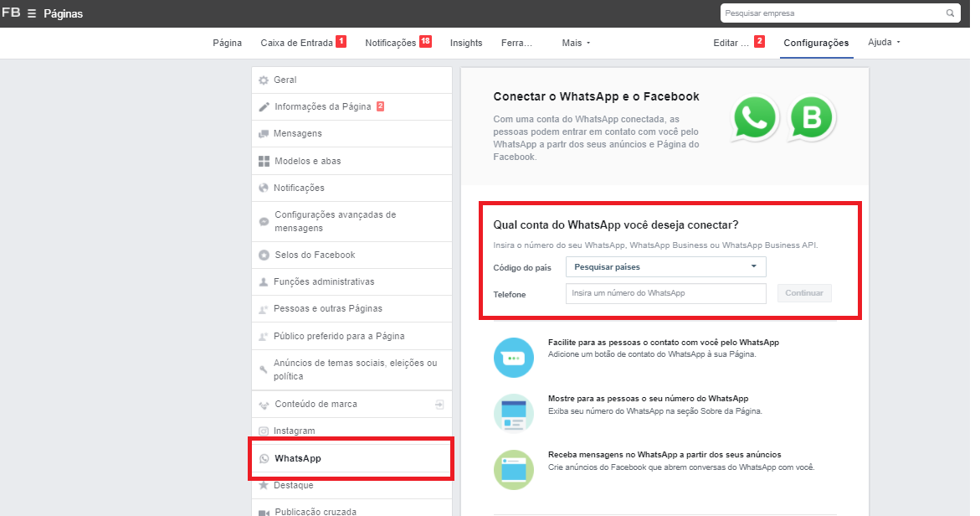Click the icon beside Pessoas e outras Páginas
This screenshot has width=980, height=516.
tap(264, 309)
